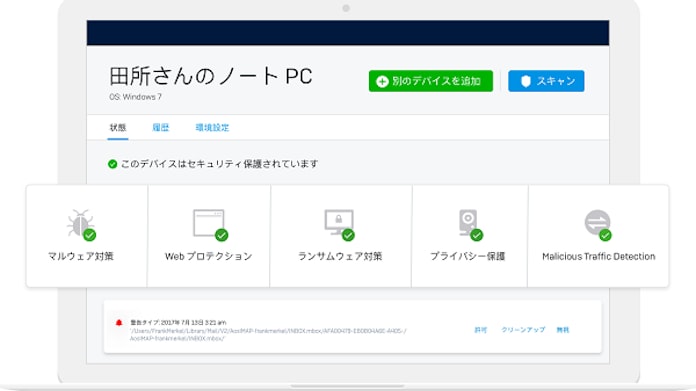Open the 履歴 tab
This screenshot has height=391, width=696.
tap(160, 128)
